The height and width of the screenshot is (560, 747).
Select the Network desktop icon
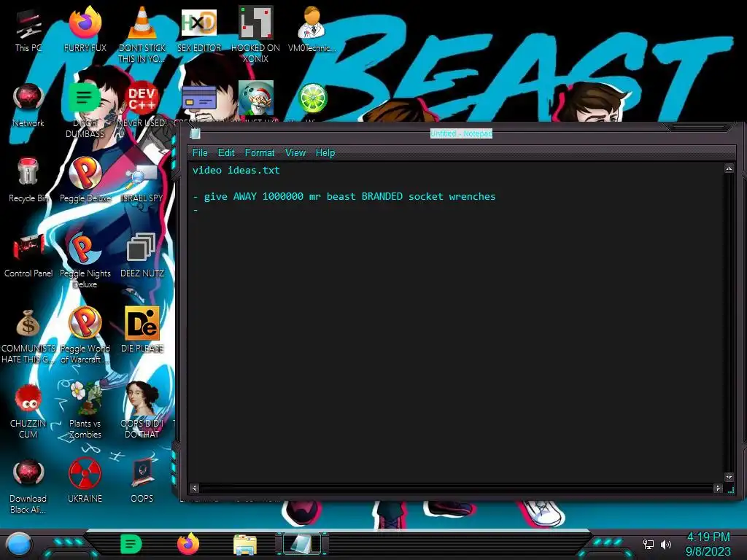(x=28, y=105)
